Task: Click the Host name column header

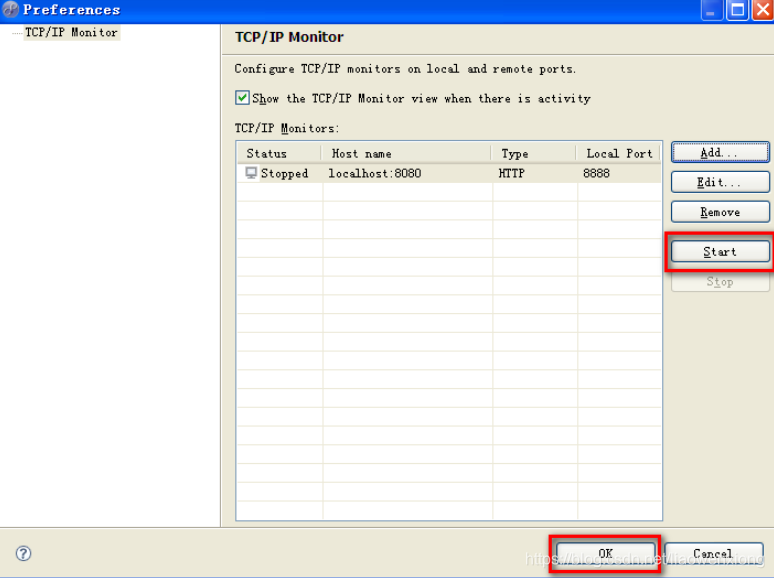Action: click(406, 154)
